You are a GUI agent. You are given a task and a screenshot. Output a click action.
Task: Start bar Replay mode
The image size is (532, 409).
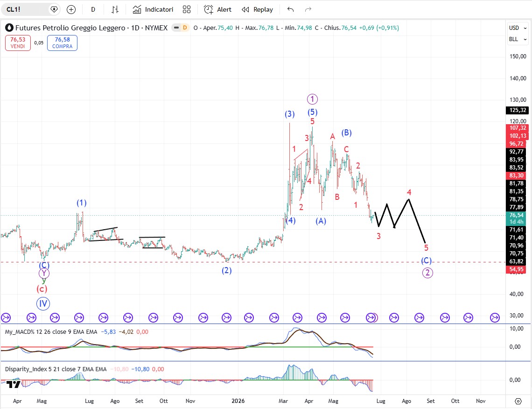pos(257,9)
